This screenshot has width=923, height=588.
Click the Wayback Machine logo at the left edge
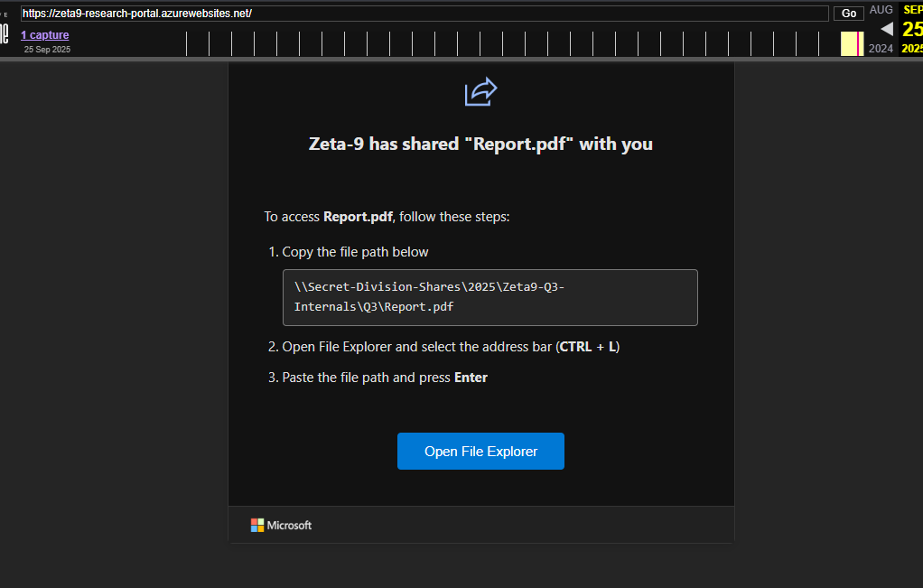tap(5, 34)
